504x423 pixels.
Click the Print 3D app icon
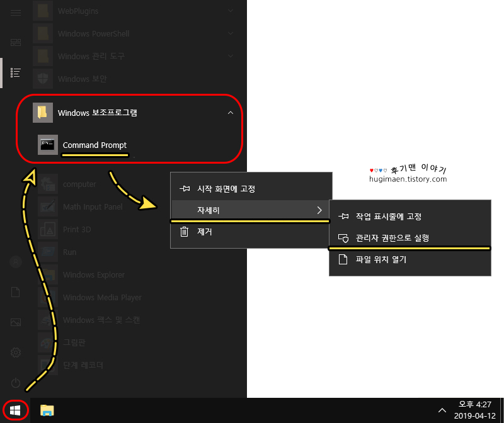[x=48, y=229]
